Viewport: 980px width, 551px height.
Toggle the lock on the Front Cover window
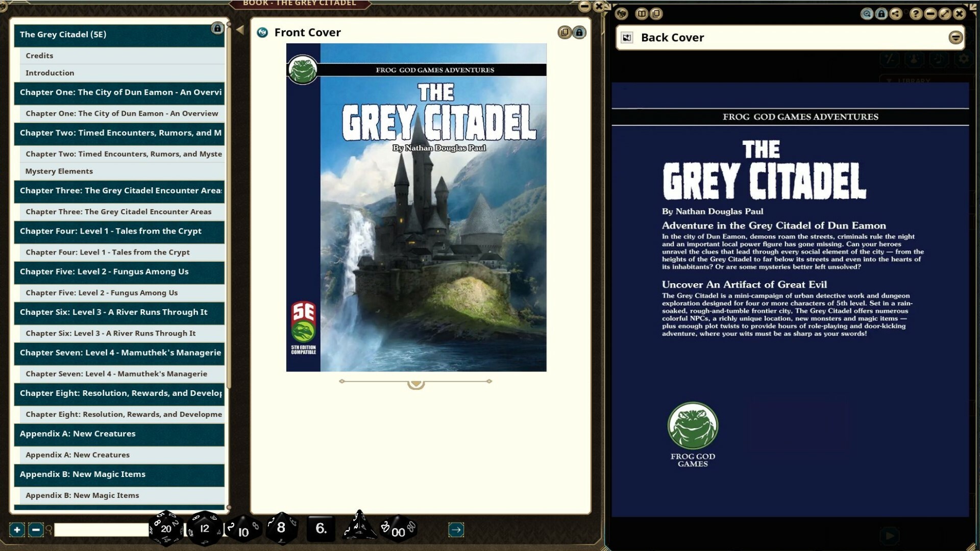pos(580,32)
